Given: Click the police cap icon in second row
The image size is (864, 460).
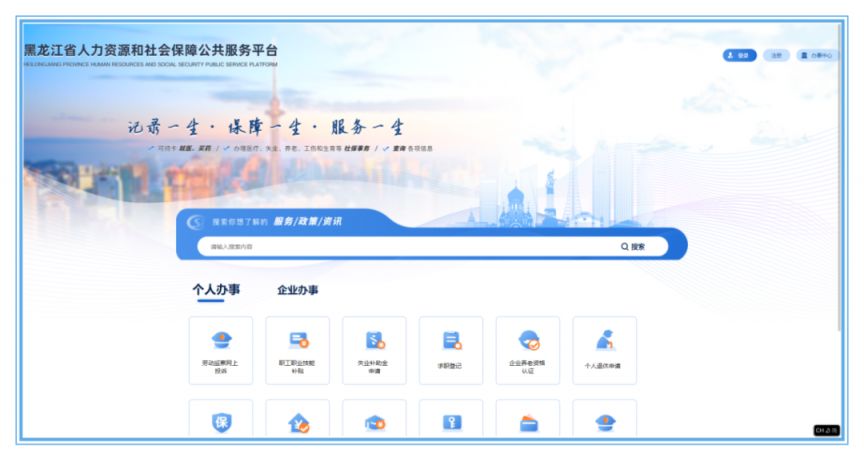Looking at the screenshot, I should click(604, 422).
